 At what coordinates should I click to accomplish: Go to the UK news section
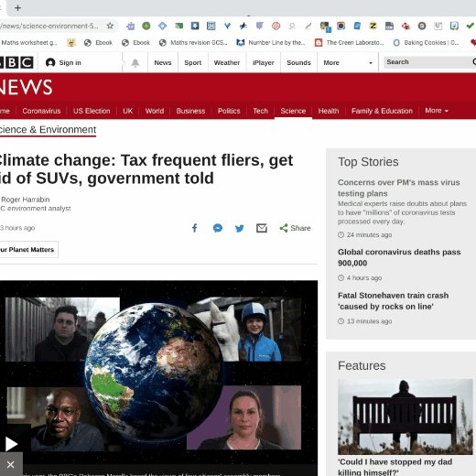click(x=127, y=111)
